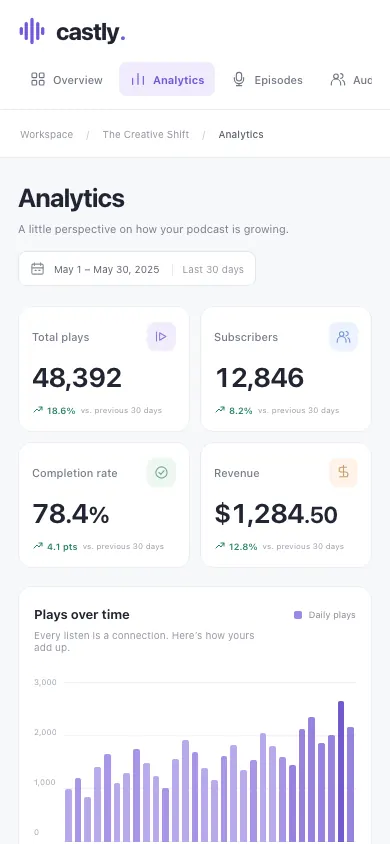Image resolution: width=390 pixels, height=844 pixels.
Task: Open The Creative Shift breadcrumb link
Action: [146, 135]
